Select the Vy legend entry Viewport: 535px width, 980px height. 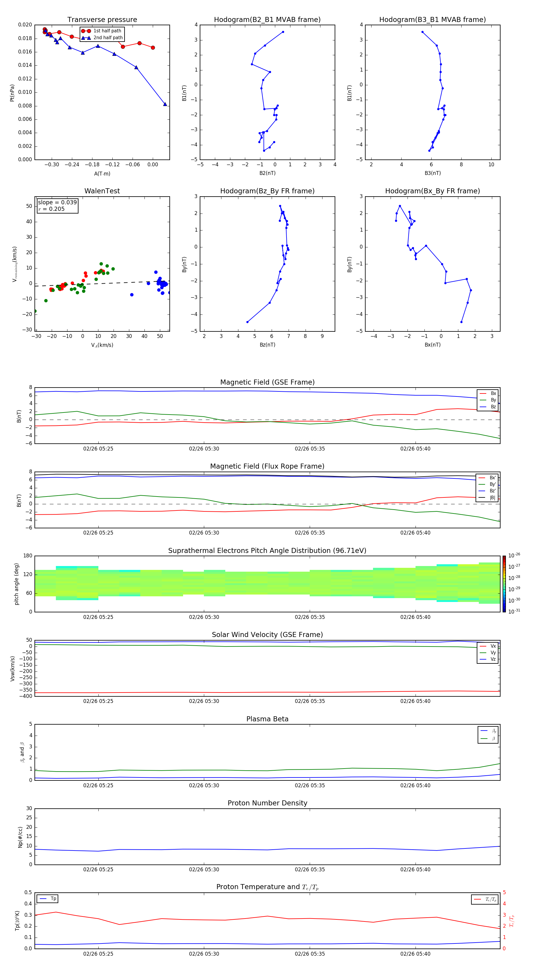click(x=488, y=653)
